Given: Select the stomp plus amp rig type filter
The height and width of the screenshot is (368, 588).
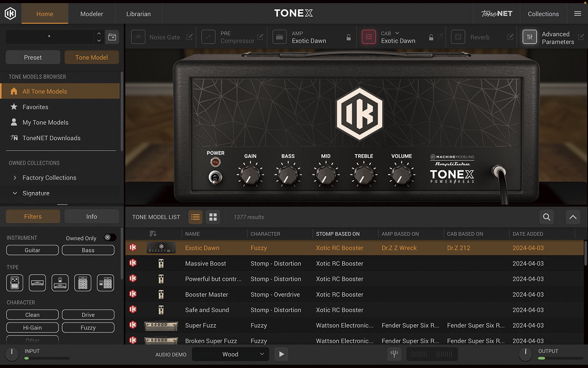Looking at the screenshot, I should [x=105, y=283].
